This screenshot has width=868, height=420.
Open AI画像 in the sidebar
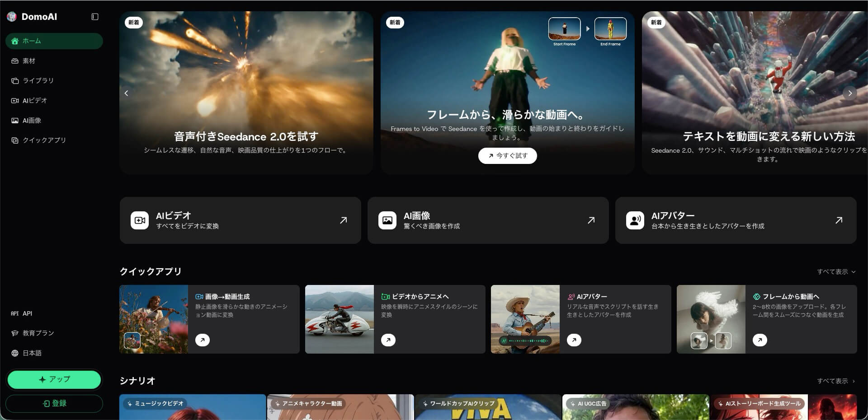pos(54,121)
